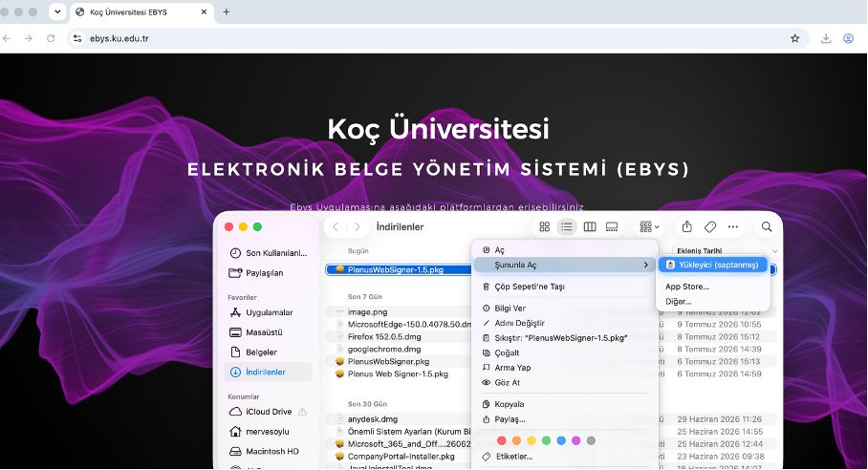Open Uygulamalar in Finder sidebar
Screen dimensions: 868x470
[x=269, y=312]
